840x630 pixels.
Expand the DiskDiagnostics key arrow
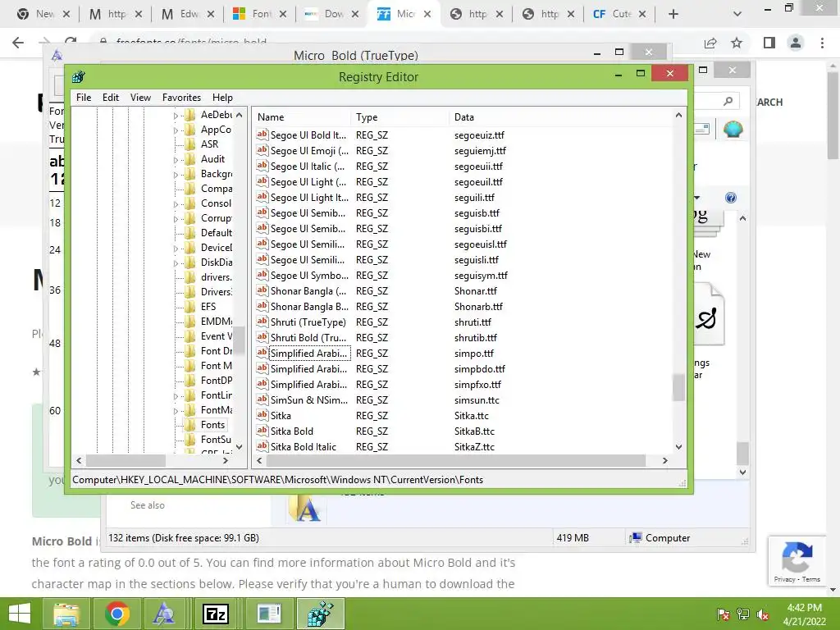tap(176, 263)
